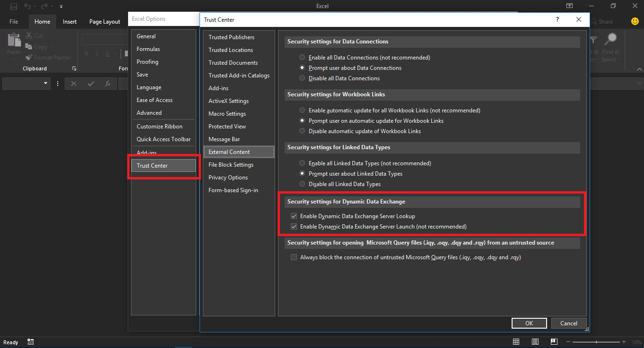The height and width of the screenshot is (348, 644).
Task: Click the Ribbon Display Options icon in title bar
Action: (x=570, y=6)
